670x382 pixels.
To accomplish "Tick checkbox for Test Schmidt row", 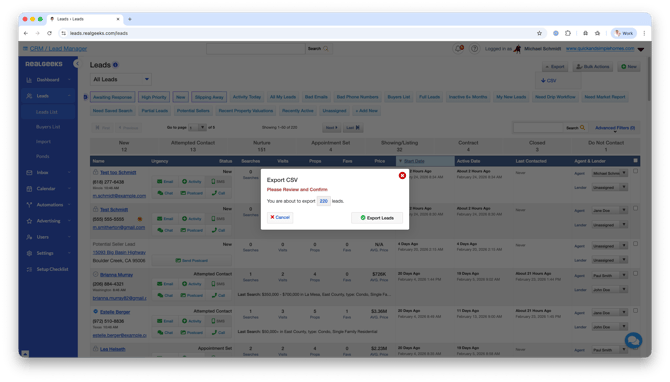I will [635, 209].
